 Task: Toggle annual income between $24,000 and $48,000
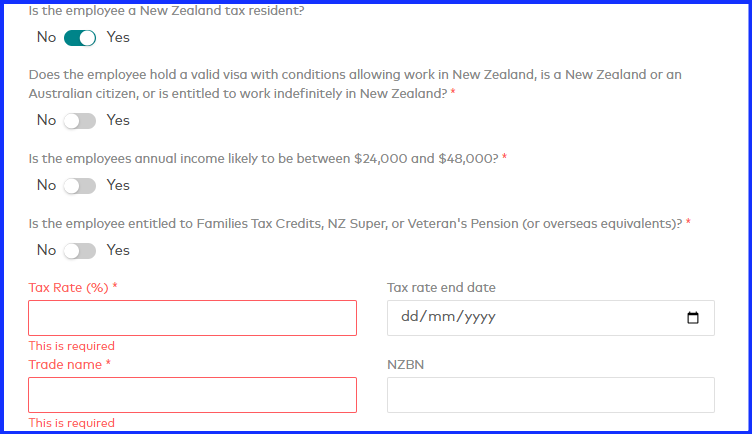pyautogui.click(x=80, y=186)
